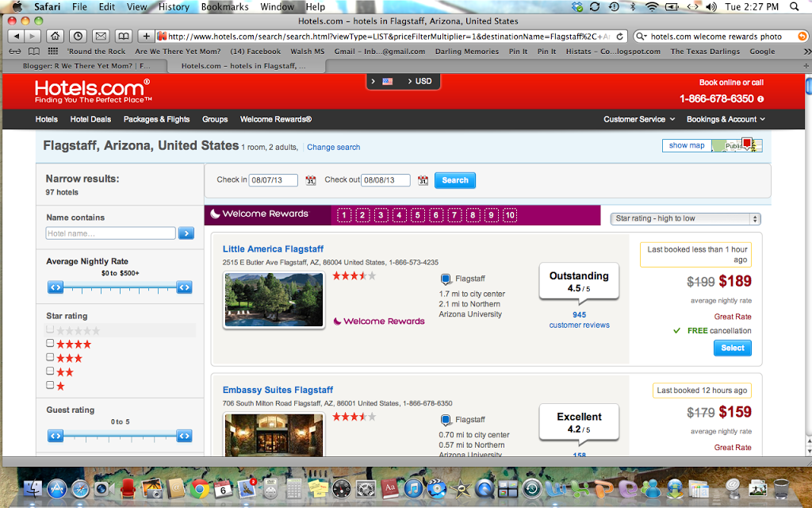Open the Calendar app in the Dock

223,489
